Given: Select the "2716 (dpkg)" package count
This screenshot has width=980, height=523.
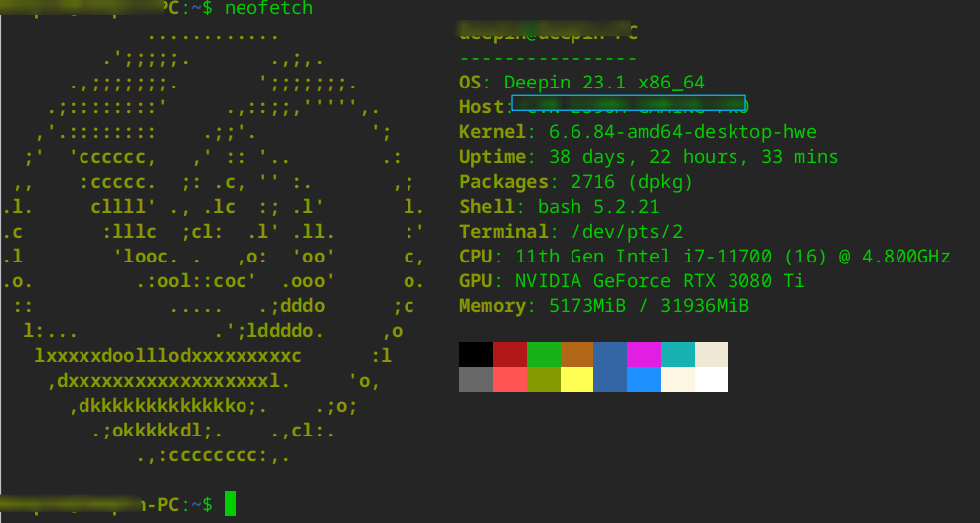Looking at the screenshot, I should [x=632, y=181].
